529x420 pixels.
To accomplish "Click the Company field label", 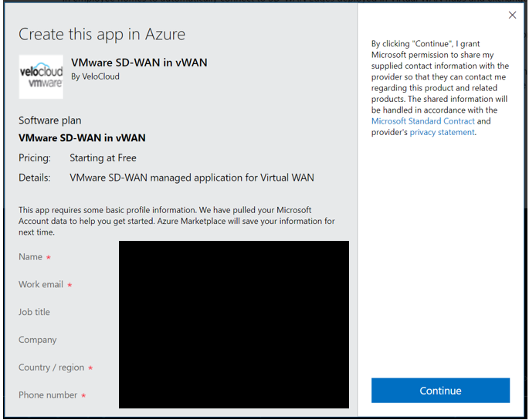I will [x=37, y=340].
